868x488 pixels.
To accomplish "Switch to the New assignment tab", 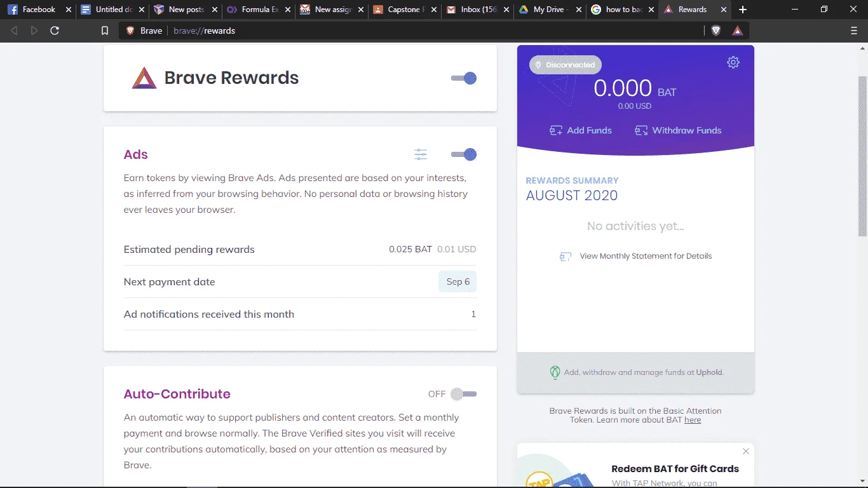I will (x=332, y=10).
